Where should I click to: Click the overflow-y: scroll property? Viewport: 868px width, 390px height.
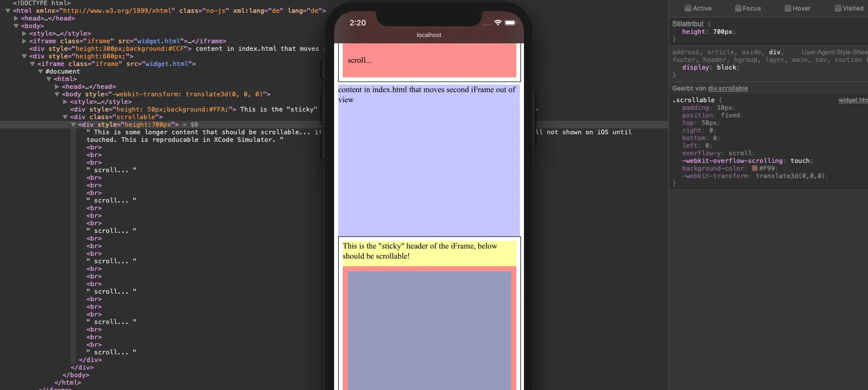(x=718, y=153)
